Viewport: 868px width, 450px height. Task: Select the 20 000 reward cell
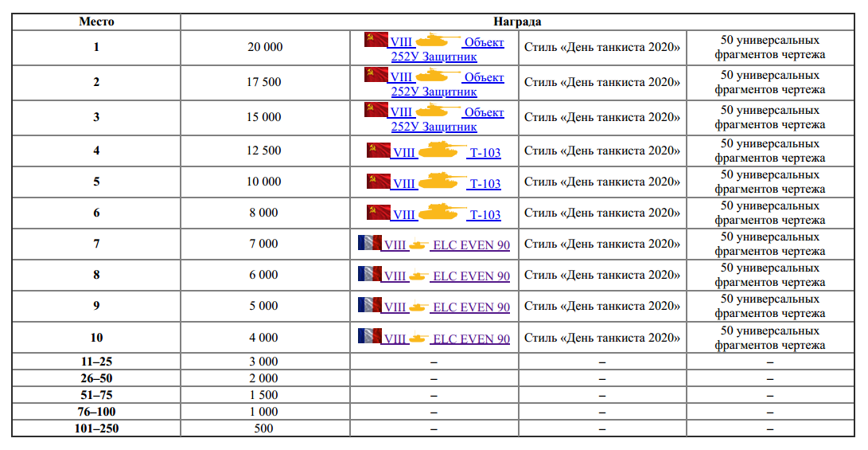265,47
